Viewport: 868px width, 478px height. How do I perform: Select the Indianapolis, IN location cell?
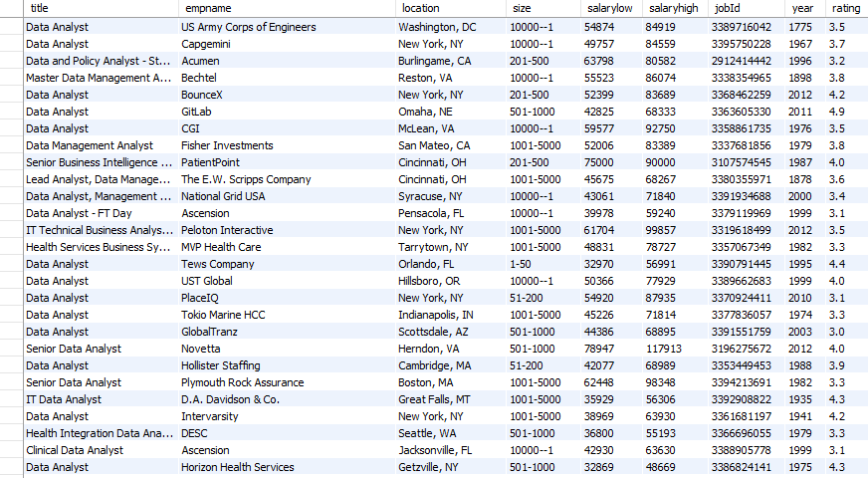tap(451, 315)
